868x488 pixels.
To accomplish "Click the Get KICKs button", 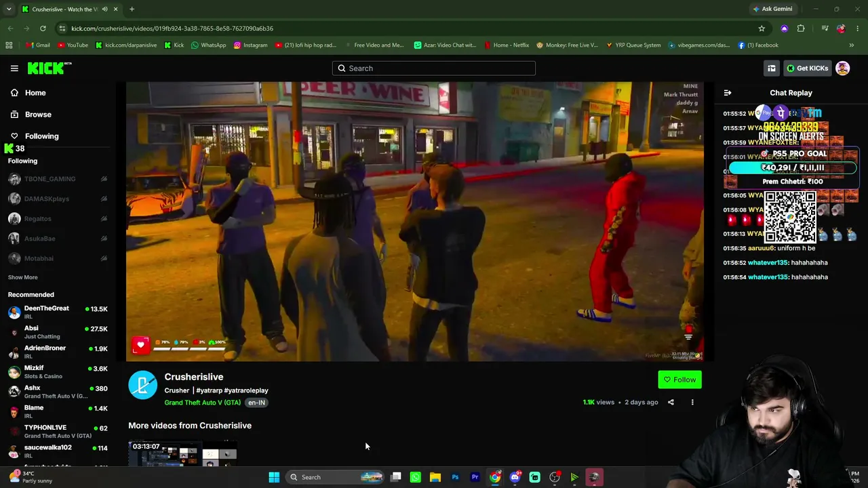I will coord(807,68).
